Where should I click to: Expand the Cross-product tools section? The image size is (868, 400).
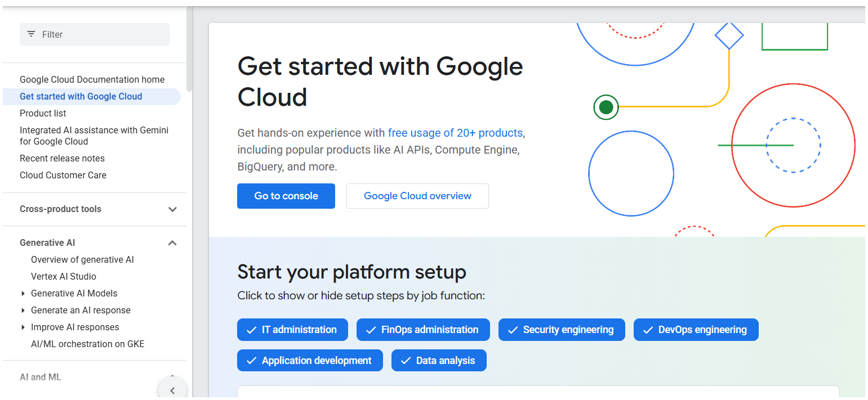tap(172, 209)
